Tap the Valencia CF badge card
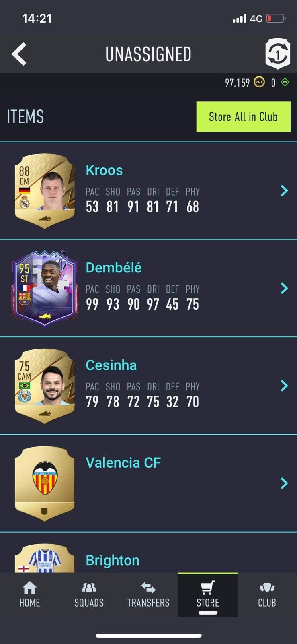297x644 pixels. (x=45, y=483)
